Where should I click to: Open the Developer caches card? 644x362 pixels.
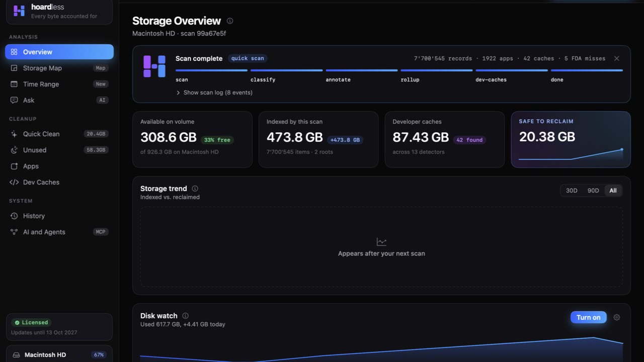coord(445,139)
